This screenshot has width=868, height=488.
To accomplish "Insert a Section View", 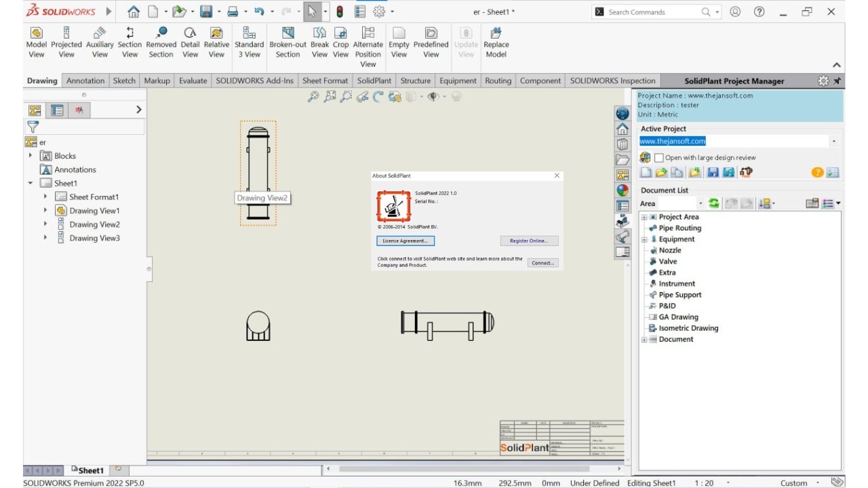I will click(130, 42).
